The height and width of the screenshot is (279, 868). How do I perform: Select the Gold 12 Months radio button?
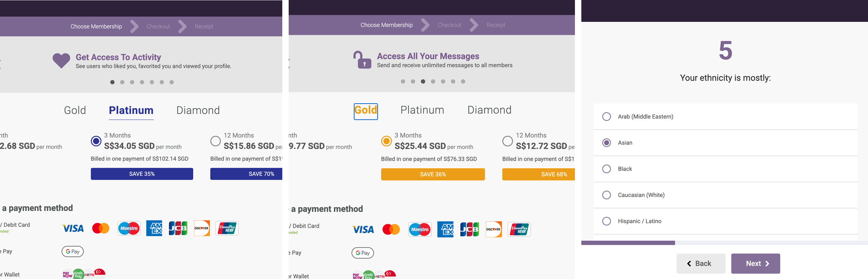[x=507, y=141]
